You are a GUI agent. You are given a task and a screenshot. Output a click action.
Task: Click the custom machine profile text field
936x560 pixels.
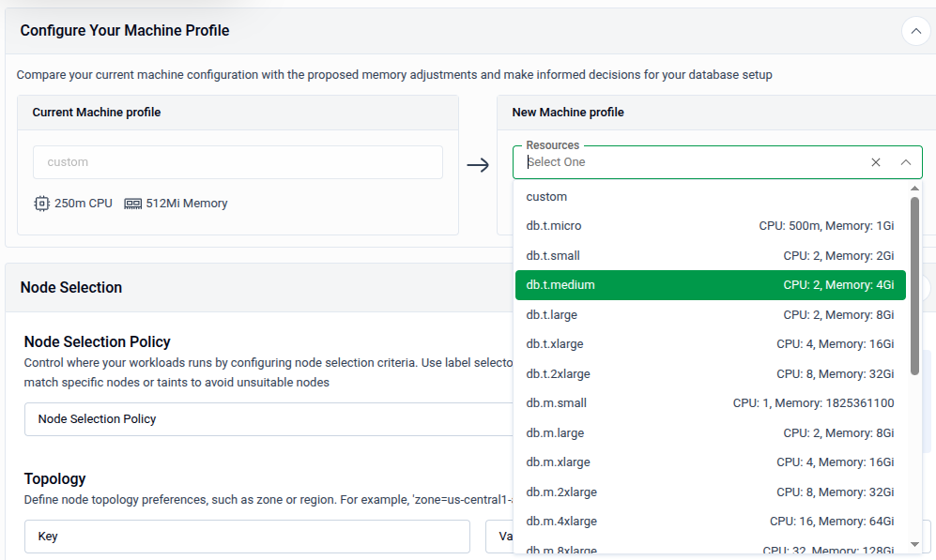(238, 161)
